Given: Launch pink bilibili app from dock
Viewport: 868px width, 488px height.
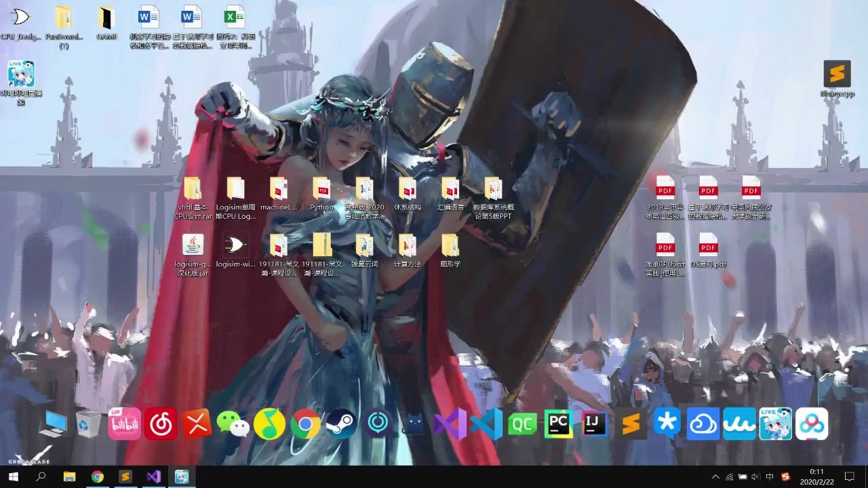Looking at the screenshot, I should coord(124,424).
